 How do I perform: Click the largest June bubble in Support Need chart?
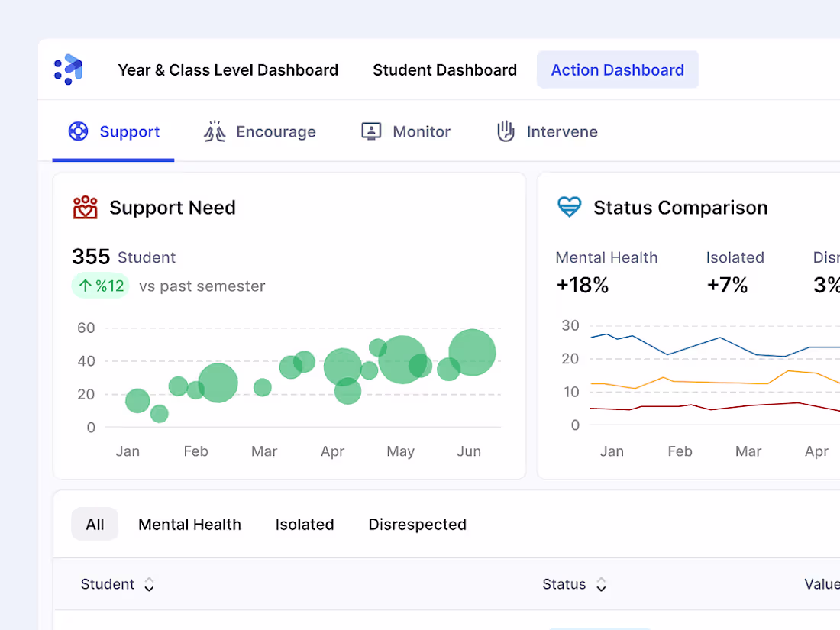point(472,354)
